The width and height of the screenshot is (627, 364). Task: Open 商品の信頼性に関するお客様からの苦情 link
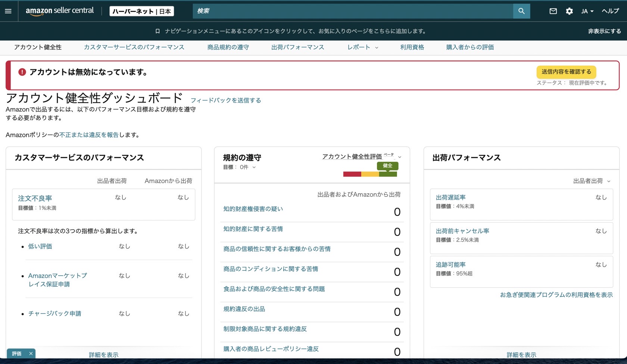point(277,249)
